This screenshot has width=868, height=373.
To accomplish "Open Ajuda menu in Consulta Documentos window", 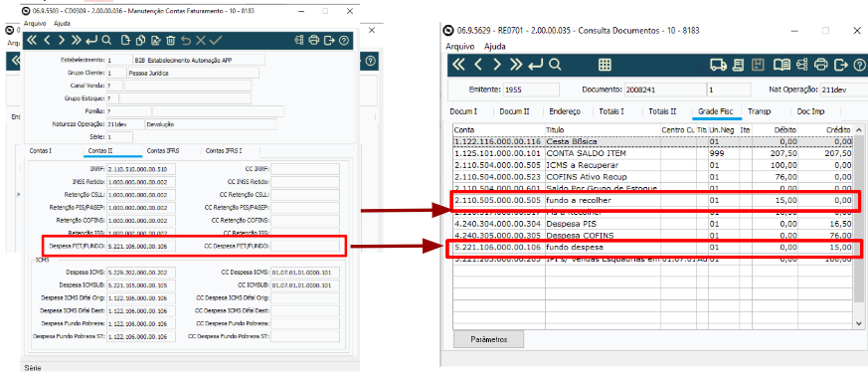I will click(x=495, y=47).
